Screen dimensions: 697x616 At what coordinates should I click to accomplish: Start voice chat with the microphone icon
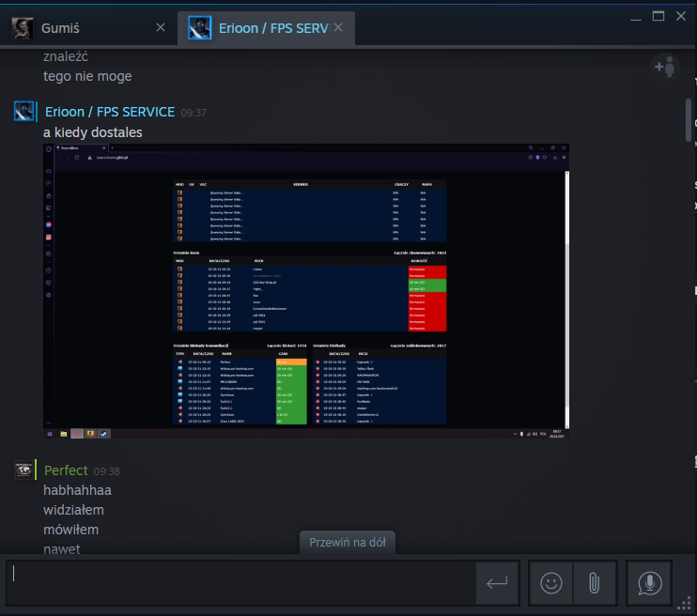[x=648, y=583]
